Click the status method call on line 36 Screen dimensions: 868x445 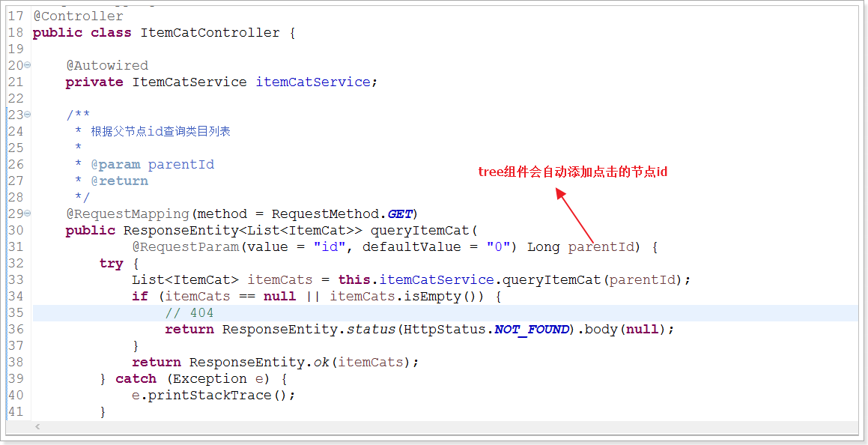(371, 330)
